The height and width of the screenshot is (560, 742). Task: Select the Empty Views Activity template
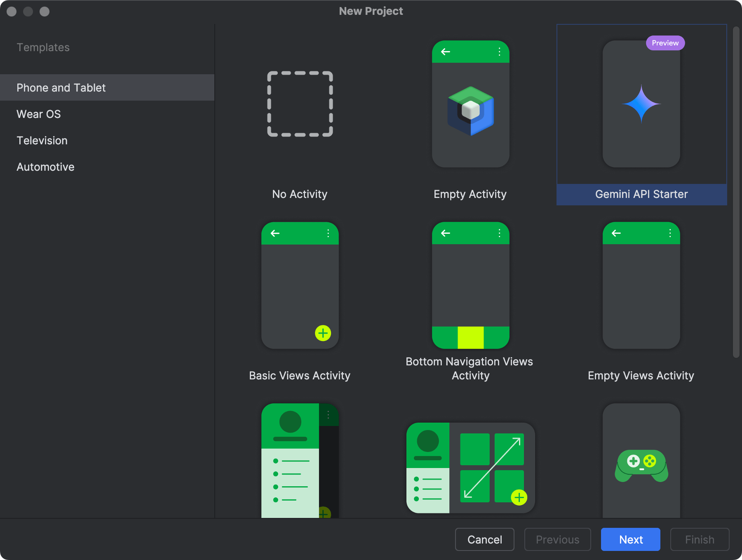tap(641, 285)
